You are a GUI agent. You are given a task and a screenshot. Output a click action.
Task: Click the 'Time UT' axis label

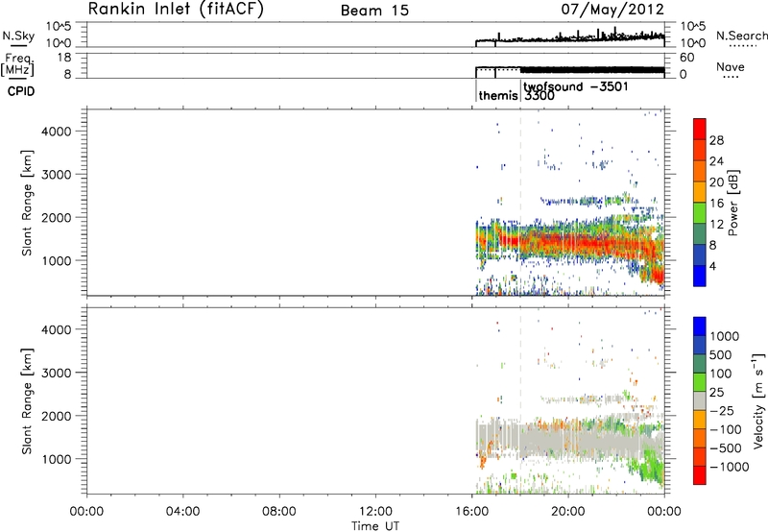pyautogui.click(x=375, y=526)
